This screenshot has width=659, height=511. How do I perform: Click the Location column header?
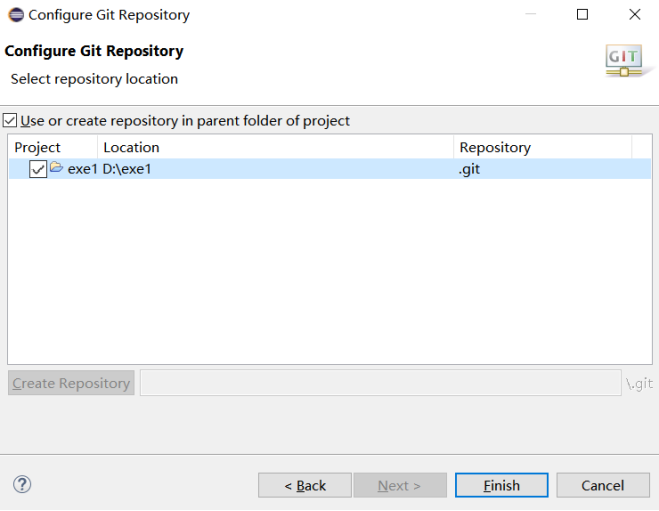276,148
